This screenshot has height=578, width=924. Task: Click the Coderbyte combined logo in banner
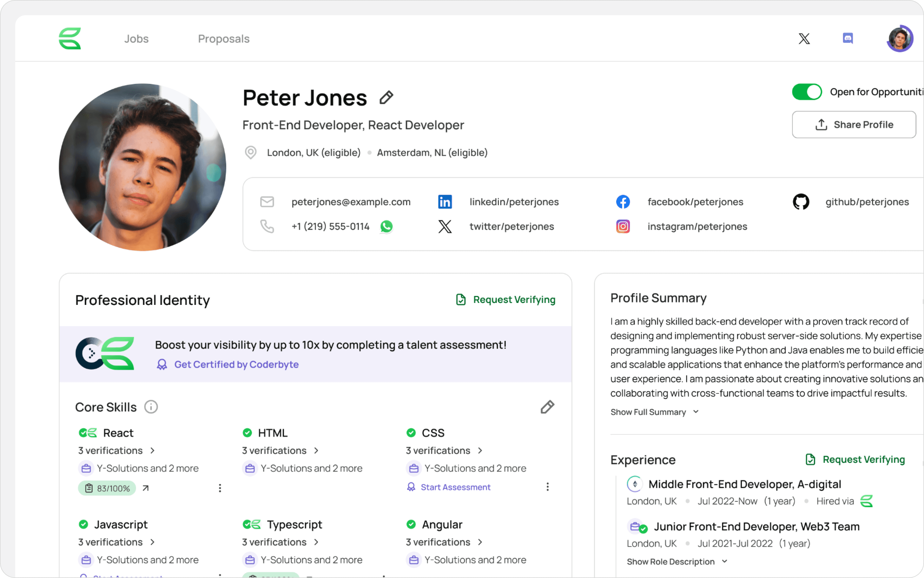105,353
